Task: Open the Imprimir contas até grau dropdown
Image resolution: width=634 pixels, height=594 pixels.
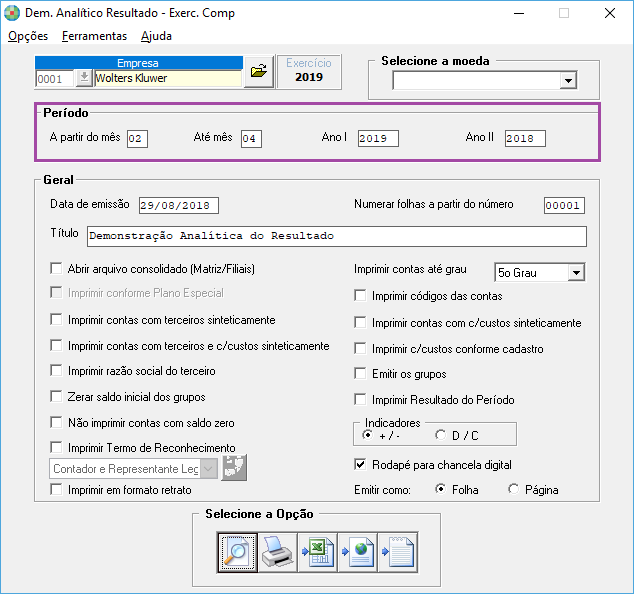Action: click(x=576, y=273)
